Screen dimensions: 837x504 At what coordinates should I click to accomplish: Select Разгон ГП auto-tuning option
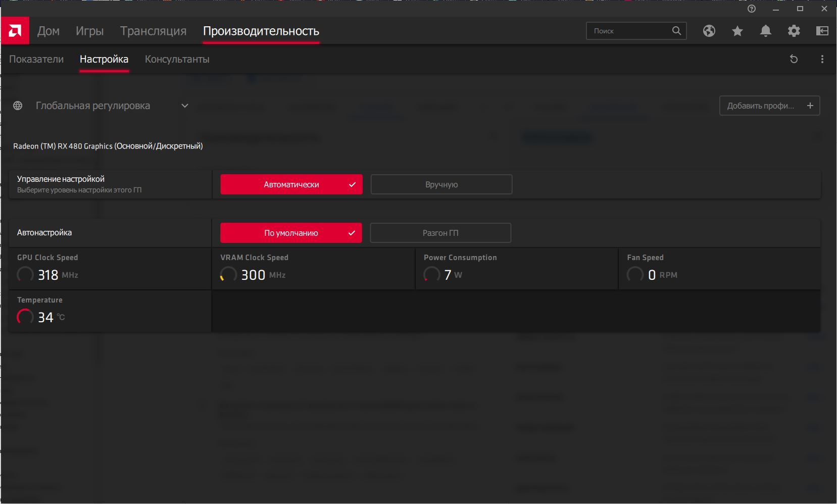coord(440,233)
